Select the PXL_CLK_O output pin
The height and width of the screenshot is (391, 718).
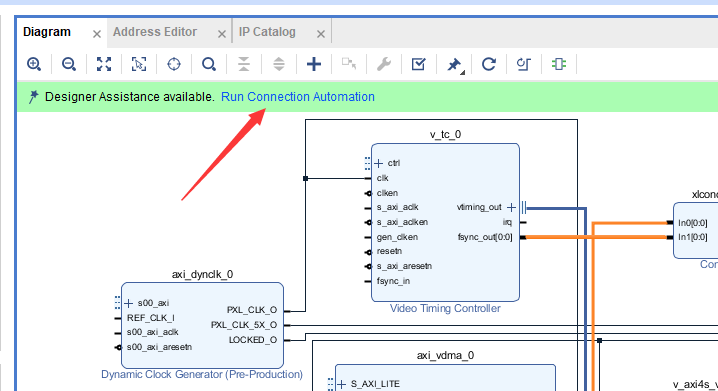coord(252,310)
